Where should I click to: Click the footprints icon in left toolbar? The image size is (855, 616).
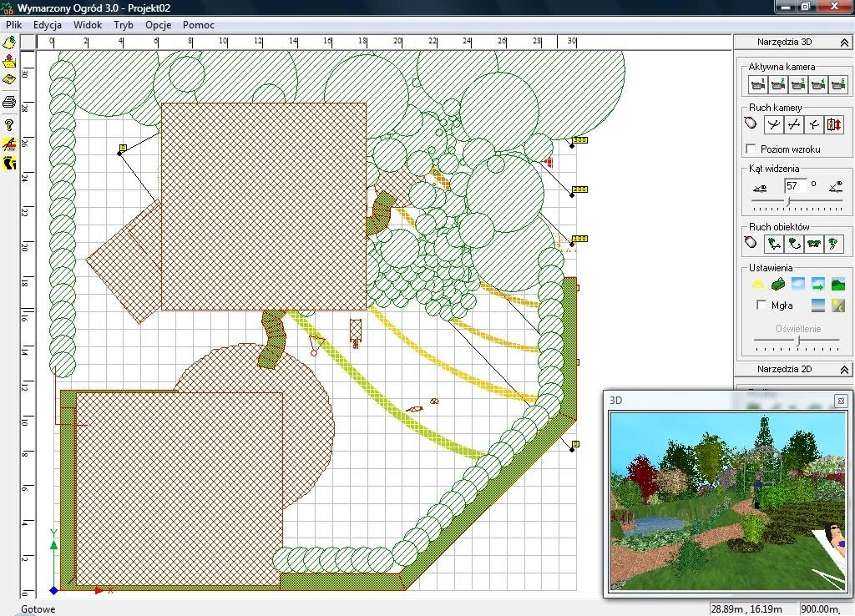tap(9, 162)
